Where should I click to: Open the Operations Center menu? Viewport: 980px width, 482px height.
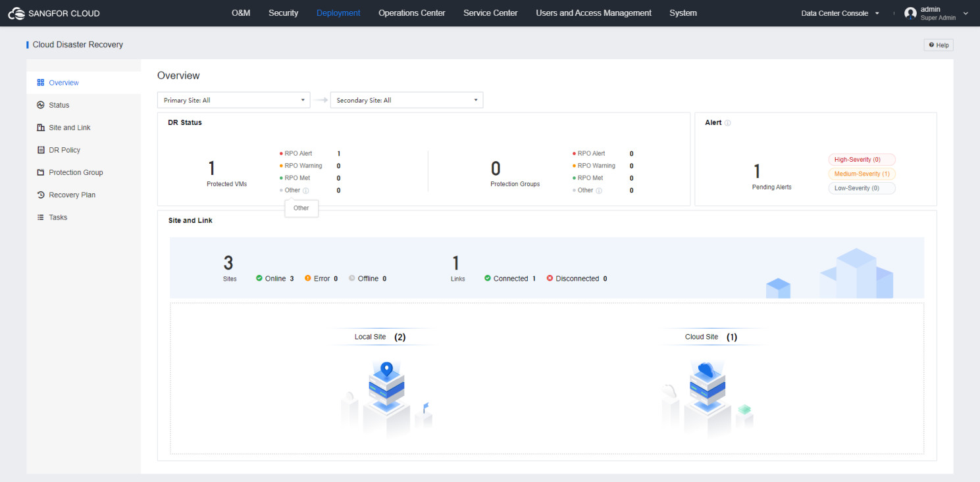click(412, 13)
